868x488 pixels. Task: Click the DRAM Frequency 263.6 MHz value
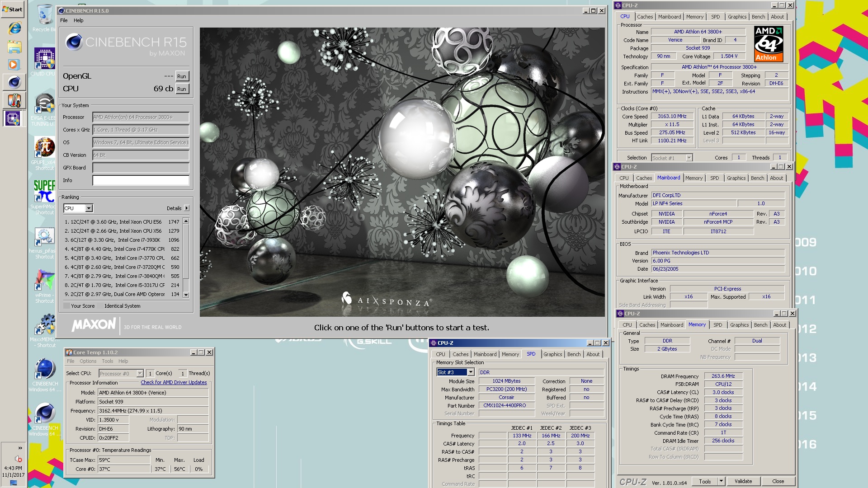(x=723, y=376)
